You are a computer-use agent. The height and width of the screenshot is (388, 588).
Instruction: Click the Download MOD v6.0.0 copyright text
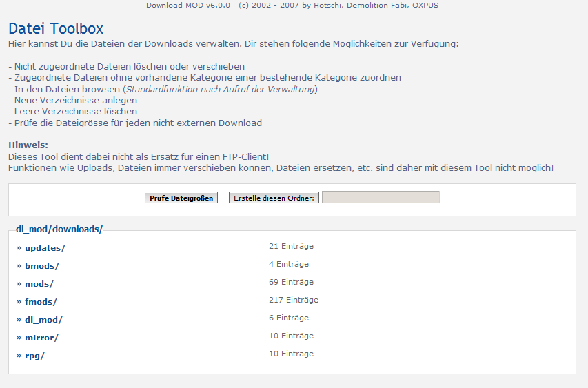point(292,6)
